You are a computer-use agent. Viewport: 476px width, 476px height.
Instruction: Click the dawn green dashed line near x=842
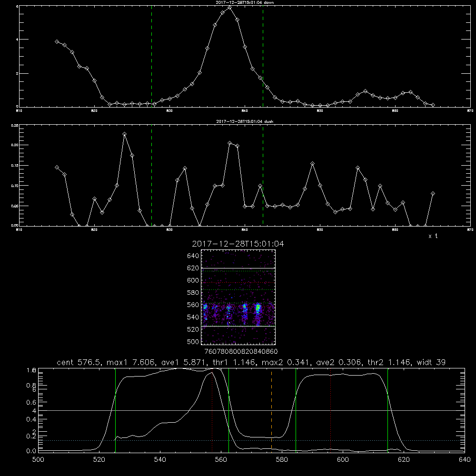(263, 56)
